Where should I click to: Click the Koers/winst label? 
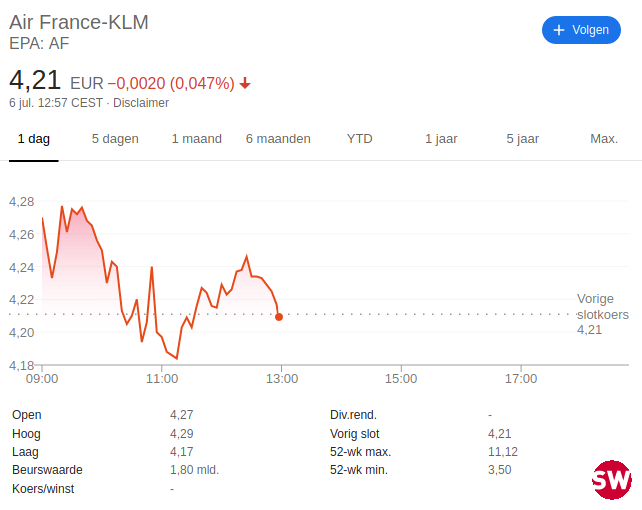click(43, 489)
